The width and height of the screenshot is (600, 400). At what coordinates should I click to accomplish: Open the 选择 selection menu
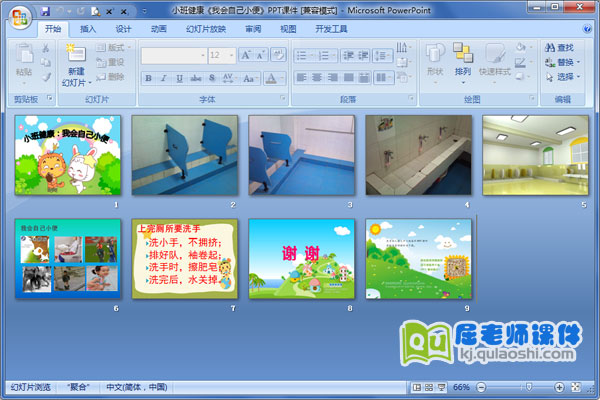pyautogui.click(x=562, y=77)
